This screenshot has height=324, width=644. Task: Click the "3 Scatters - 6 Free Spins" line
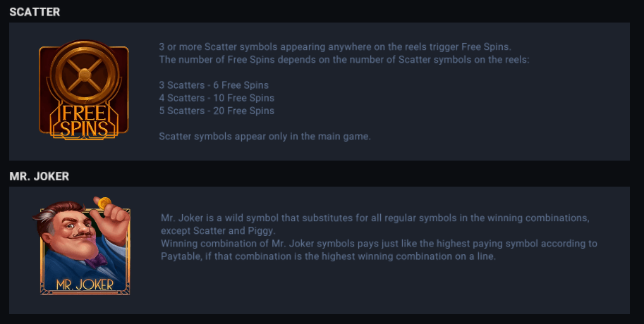[214, 85]
